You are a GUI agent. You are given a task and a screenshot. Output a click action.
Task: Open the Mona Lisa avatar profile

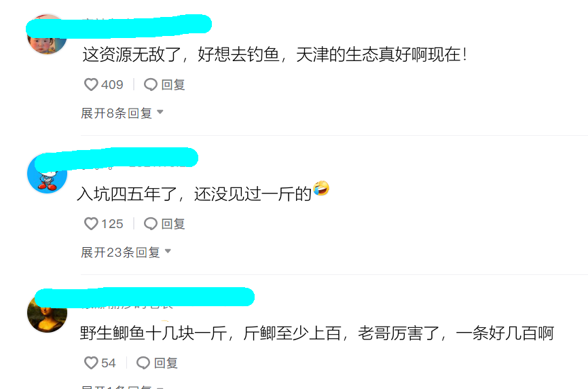47,313
